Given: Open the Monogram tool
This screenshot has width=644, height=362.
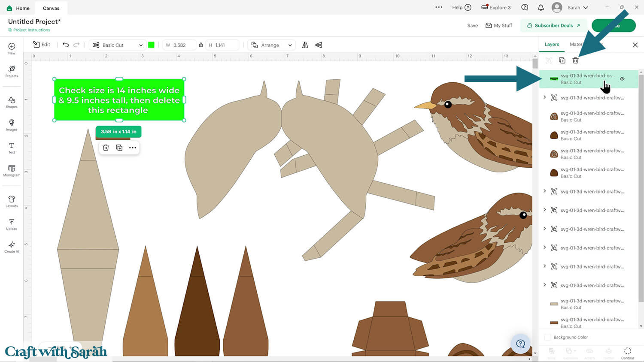Looking at the screenshot, I should coord(12,170).
